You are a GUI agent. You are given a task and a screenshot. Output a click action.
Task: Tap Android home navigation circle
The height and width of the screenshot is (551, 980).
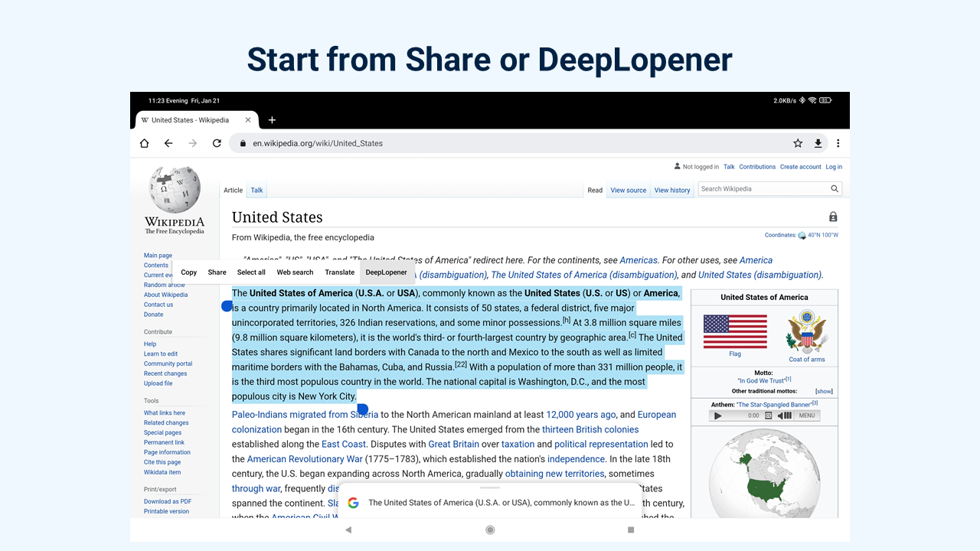490,530
